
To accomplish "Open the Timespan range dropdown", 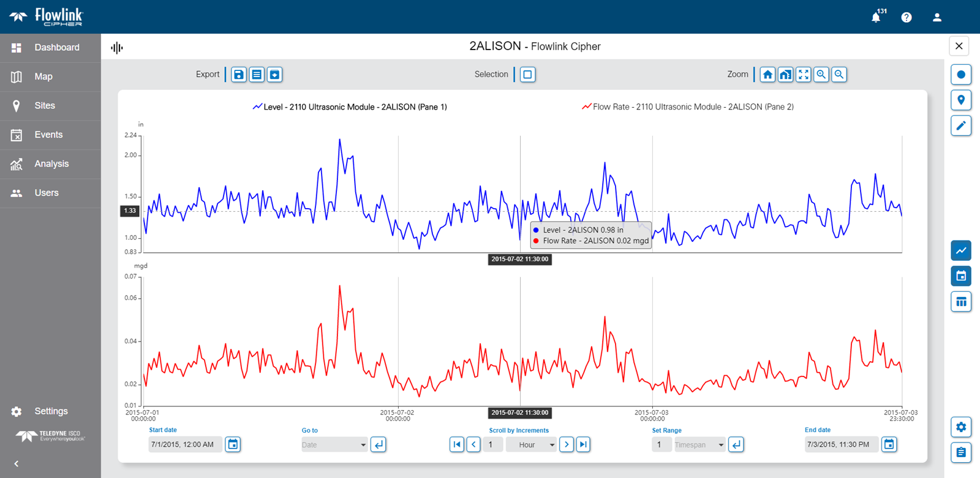I will coord(699,445).
